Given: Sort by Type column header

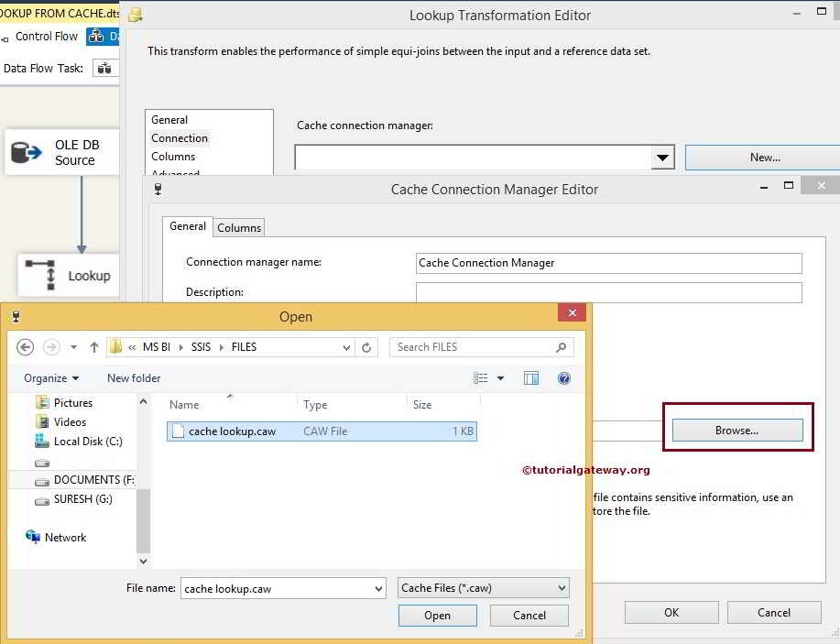Looking at the screenshot, I should 315,405.
